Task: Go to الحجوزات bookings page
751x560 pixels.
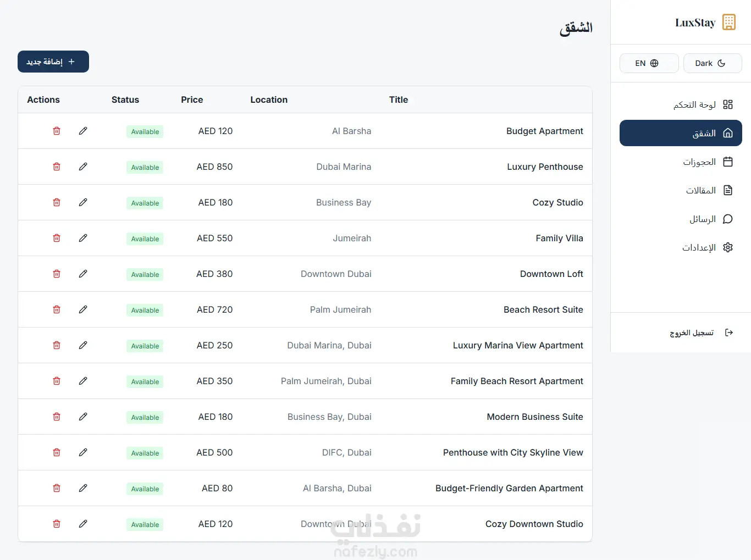Action: [x=681, y=162]
